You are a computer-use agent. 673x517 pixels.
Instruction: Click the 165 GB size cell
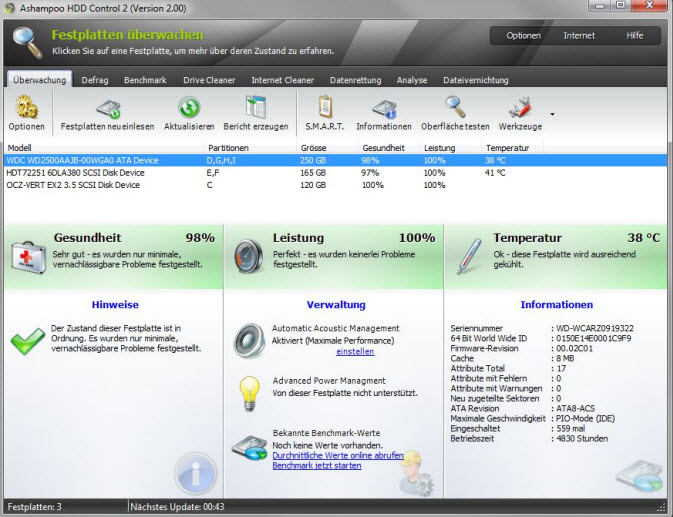(x=313, y=173)
